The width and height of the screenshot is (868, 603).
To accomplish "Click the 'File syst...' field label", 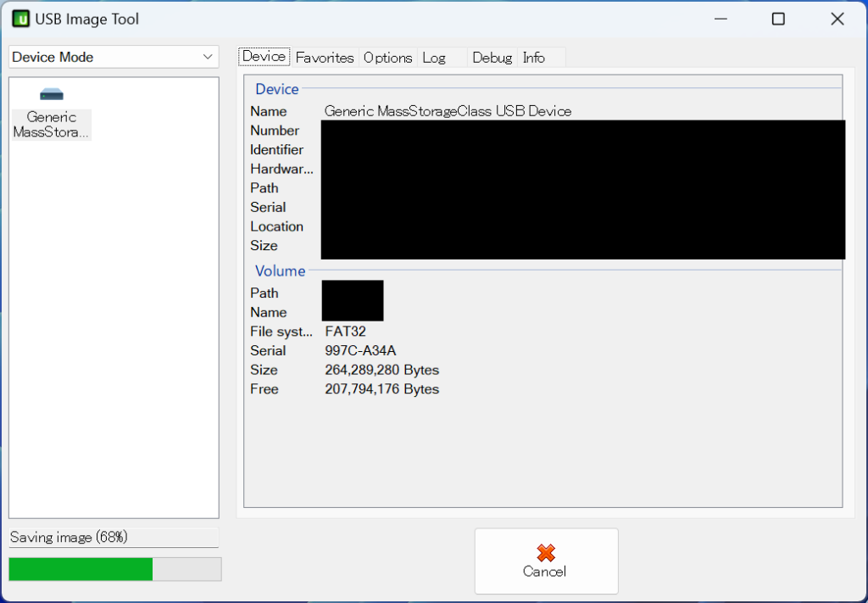I will pos(281,332).
